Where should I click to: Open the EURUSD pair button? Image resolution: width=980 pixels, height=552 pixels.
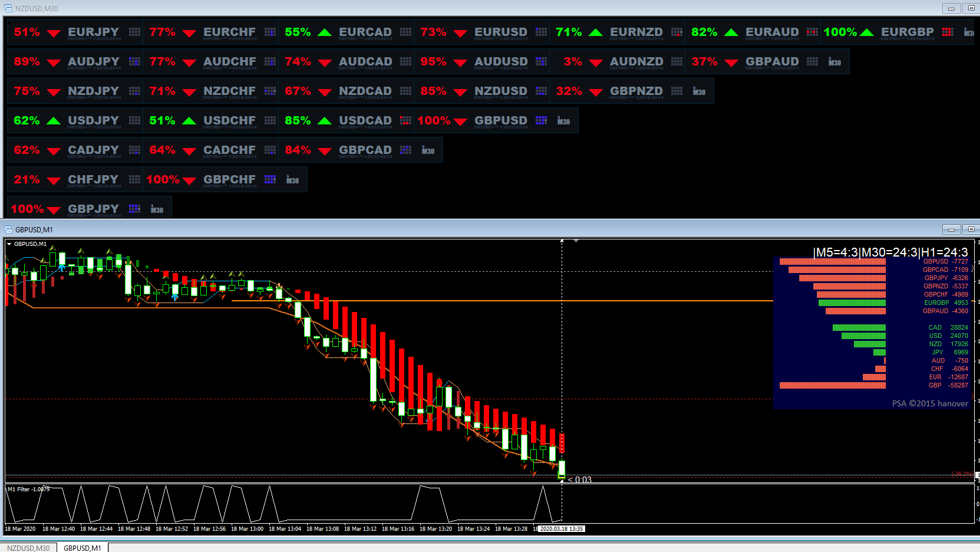point(501,32)
